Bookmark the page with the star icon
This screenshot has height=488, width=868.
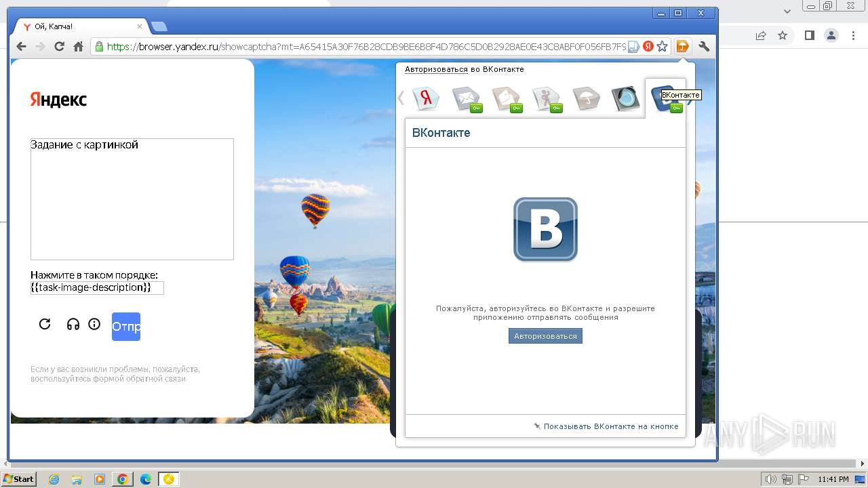[663, 47]
